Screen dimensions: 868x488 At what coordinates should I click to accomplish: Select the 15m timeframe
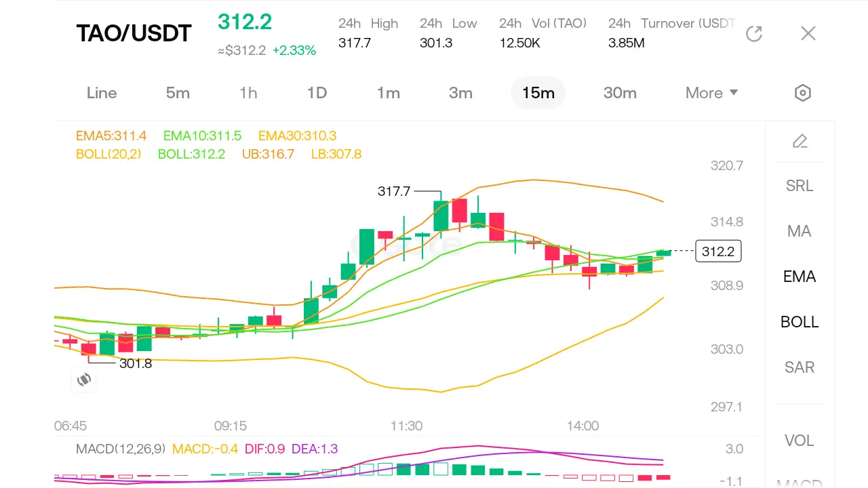[x=538, y=93]
